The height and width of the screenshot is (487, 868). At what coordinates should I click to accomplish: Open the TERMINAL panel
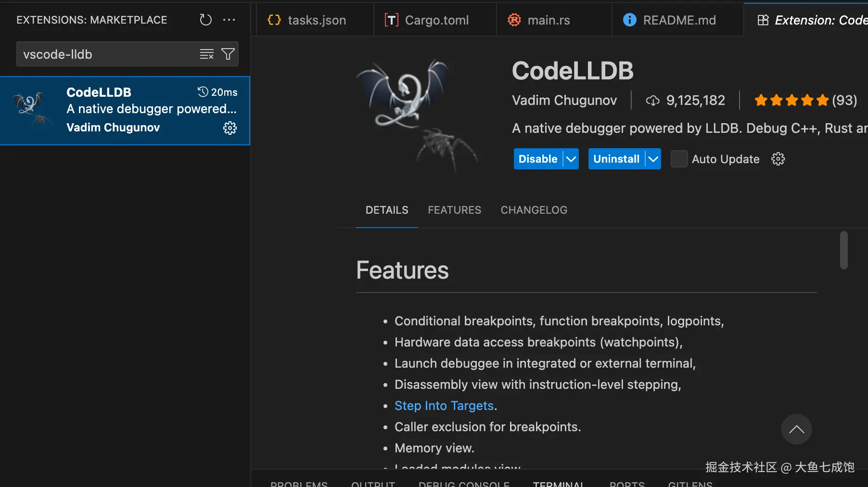pyautogui.click(x=559, y=483)
